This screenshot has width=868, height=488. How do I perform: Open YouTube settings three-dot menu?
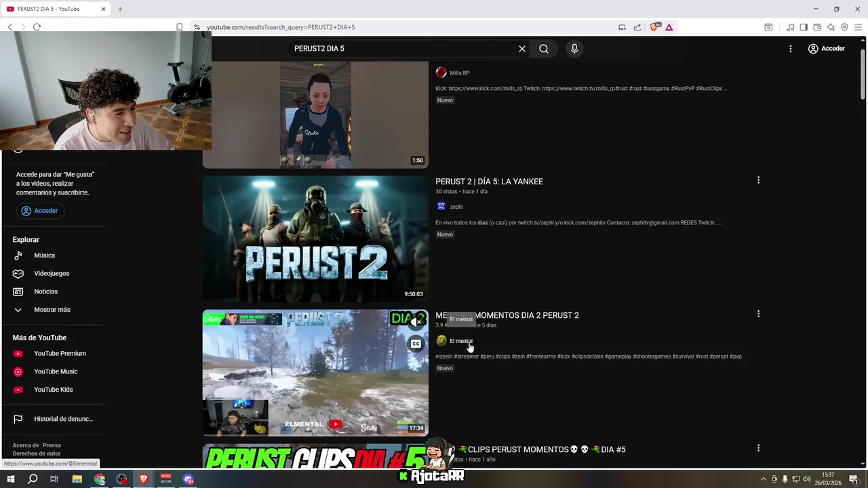(790, 49)
